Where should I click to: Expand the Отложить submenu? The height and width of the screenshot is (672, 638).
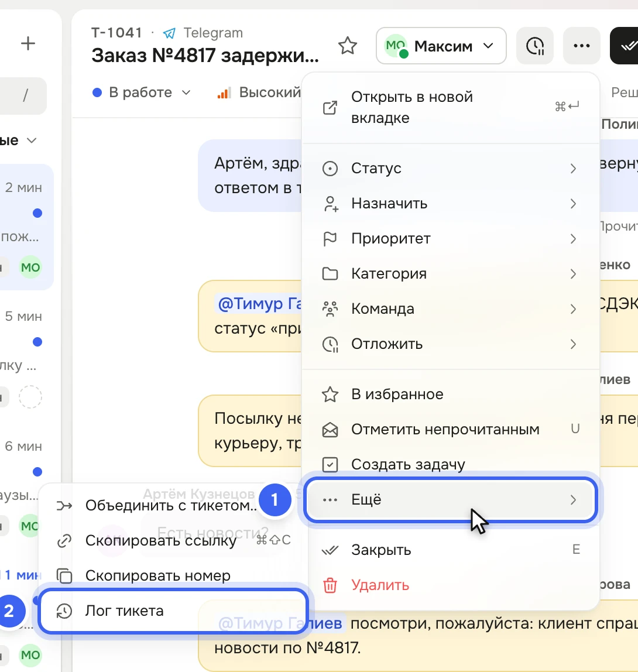coord(451,344)
